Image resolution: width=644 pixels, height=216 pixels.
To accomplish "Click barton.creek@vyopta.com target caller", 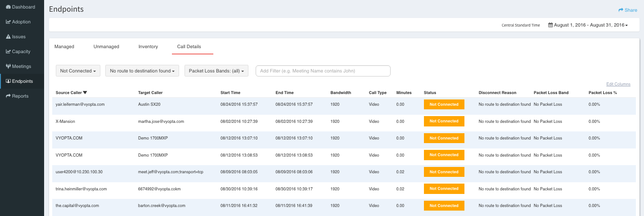I will coord(162,206).
